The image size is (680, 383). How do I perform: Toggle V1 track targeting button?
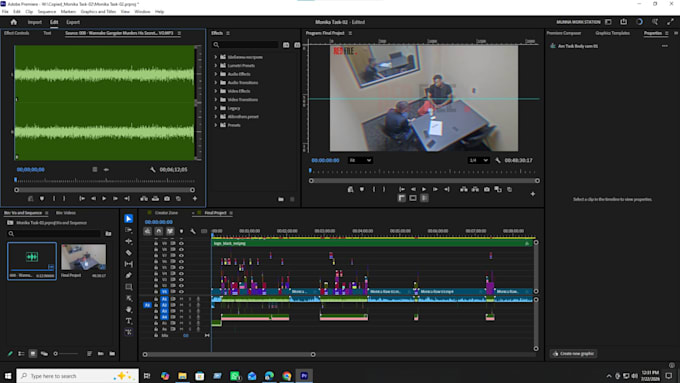(164, 291)
